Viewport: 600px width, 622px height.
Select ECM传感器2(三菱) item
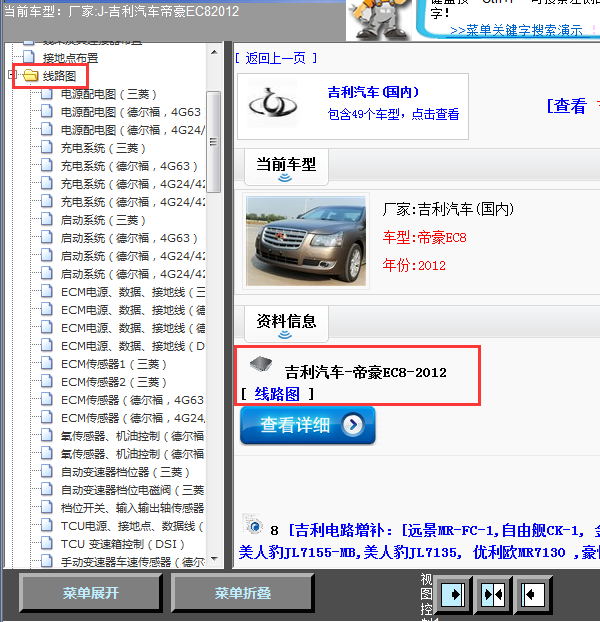[113, 382]
